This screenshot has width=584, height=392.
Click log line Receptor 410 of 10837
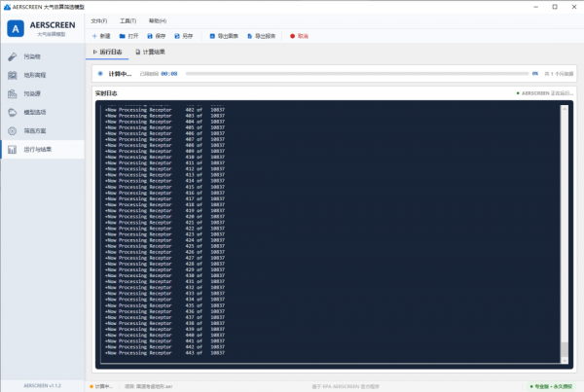pos(165,158)
